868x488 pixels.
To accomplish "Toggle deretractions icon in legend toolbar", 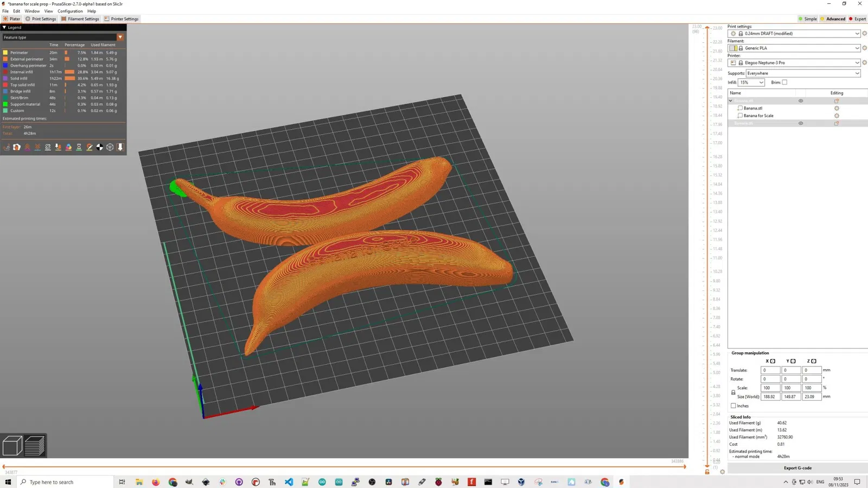I will [37, 147].
